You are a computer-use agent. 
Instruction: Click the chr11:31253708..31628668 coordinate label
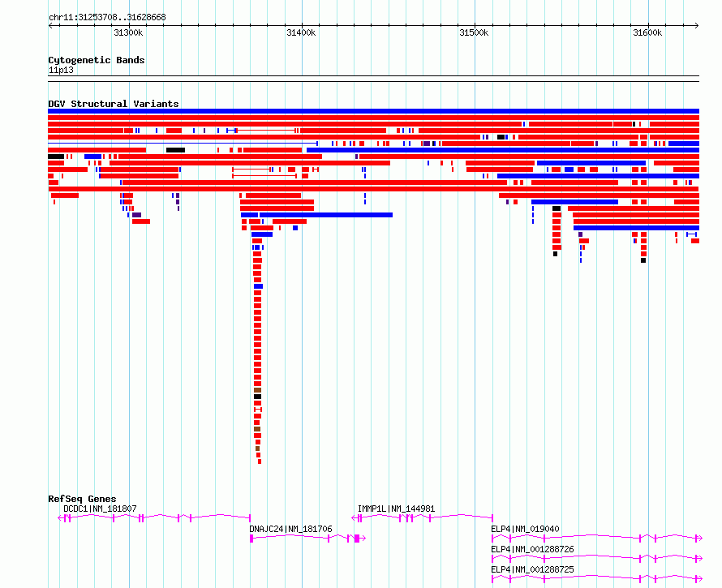point(107,17)
